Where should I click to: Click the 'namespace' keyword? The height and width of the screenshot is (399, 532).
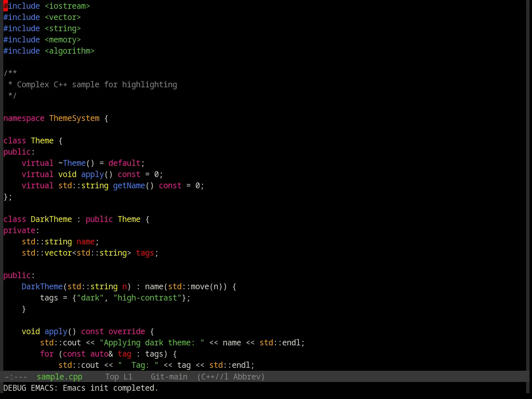24,118
